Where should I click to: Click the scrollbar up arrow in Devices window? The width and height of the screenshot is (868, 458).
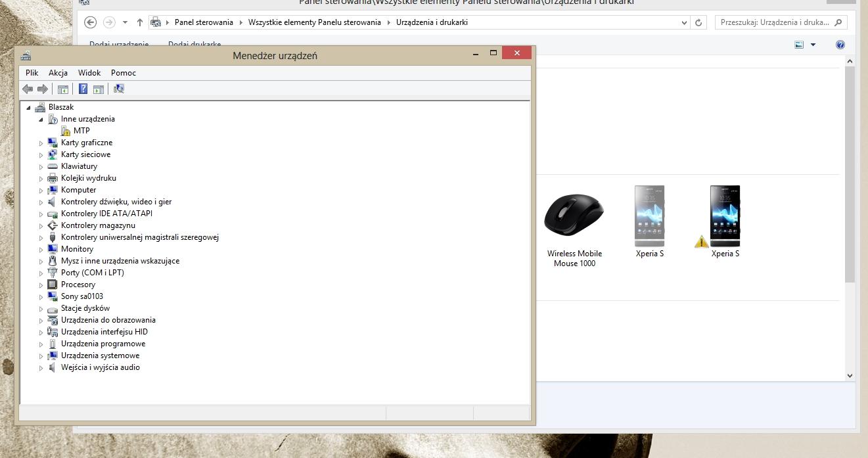coord(850,61)
